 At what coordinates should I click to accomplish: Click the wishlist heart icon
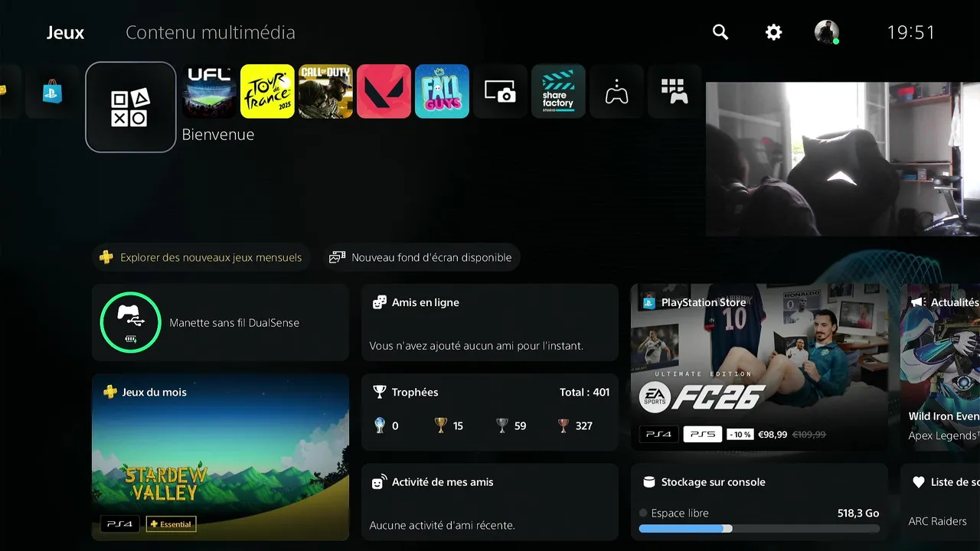919,482
